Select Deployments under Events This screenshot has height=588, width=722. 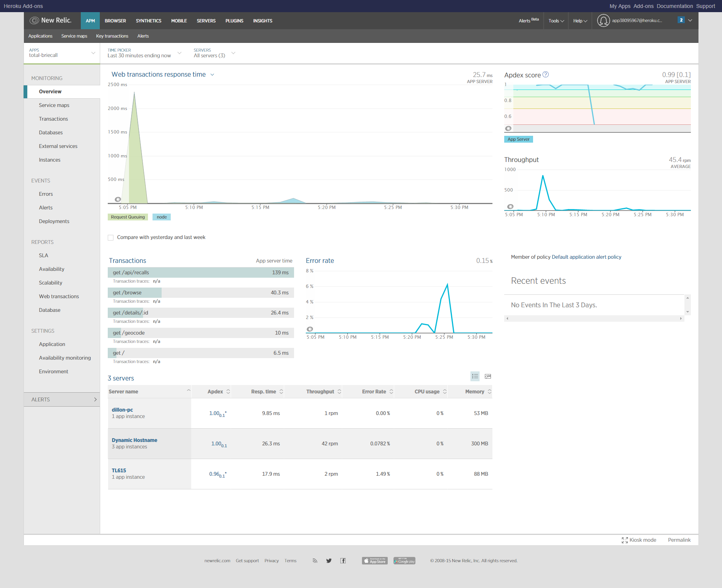(x=54, y=221)
